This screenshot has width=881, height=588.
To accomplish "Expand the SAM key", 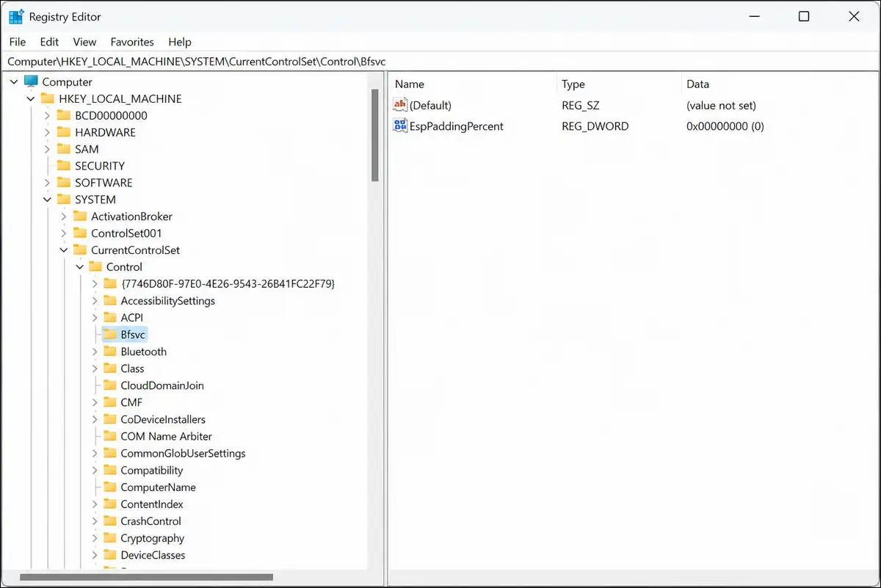I will coord(47,150).
